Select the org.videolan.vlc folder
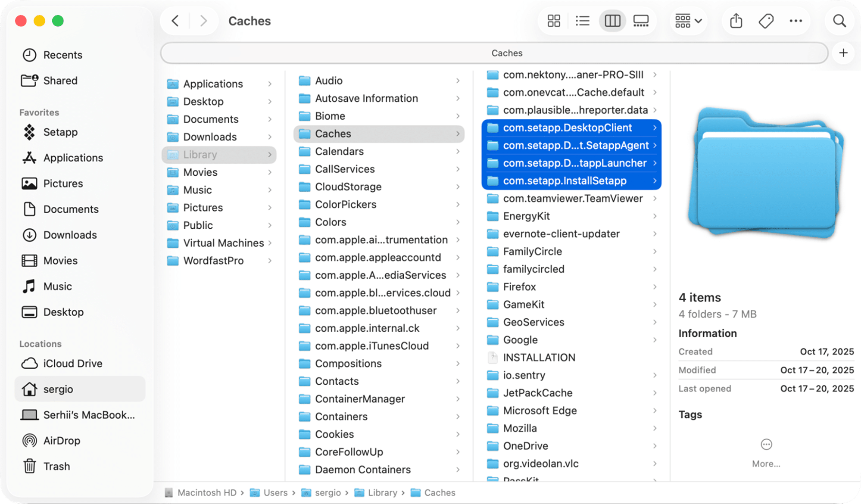 click(571, 463)
